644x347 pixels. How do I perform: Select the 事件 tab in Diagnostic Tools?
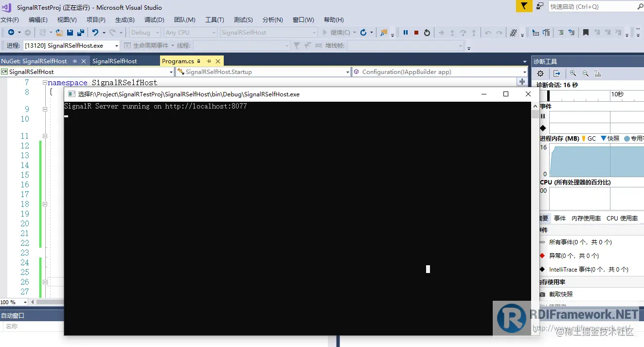560,219
